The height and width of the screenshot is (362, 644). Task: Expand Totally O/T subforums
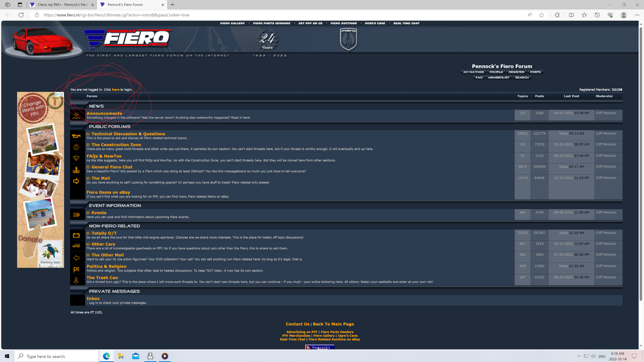[88, 233]
